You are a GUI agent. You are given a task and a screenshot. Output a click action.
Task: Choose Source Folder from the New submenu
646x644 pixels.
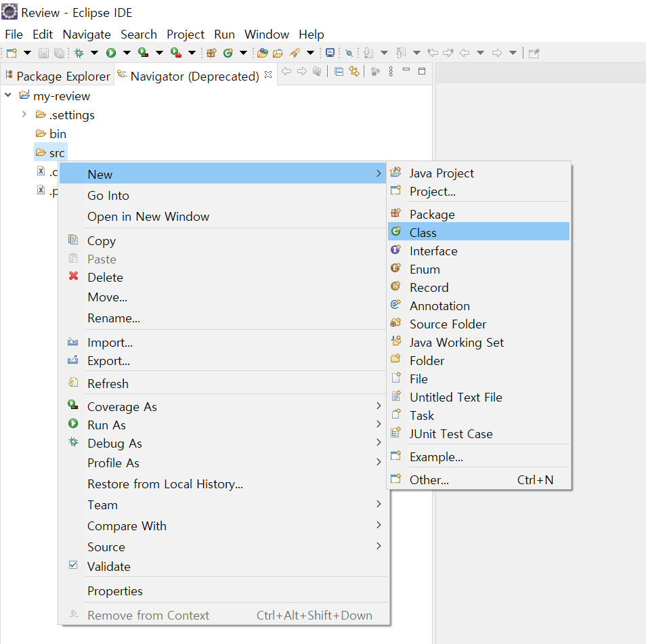(479, 324)
